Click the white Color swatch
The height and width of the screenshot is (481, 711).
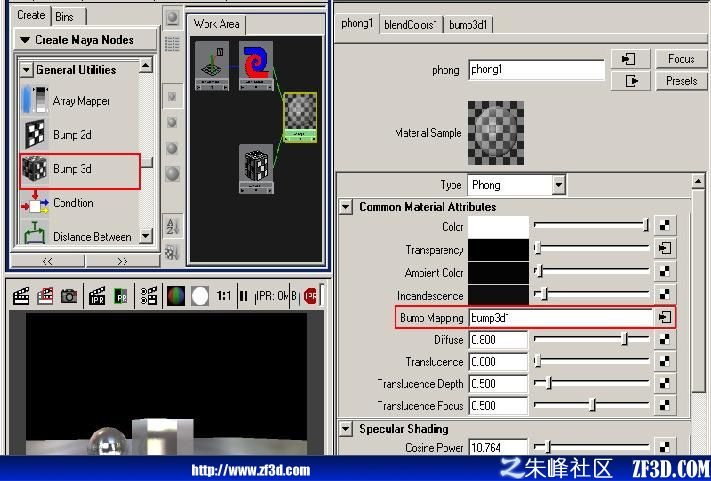(498, 227)
